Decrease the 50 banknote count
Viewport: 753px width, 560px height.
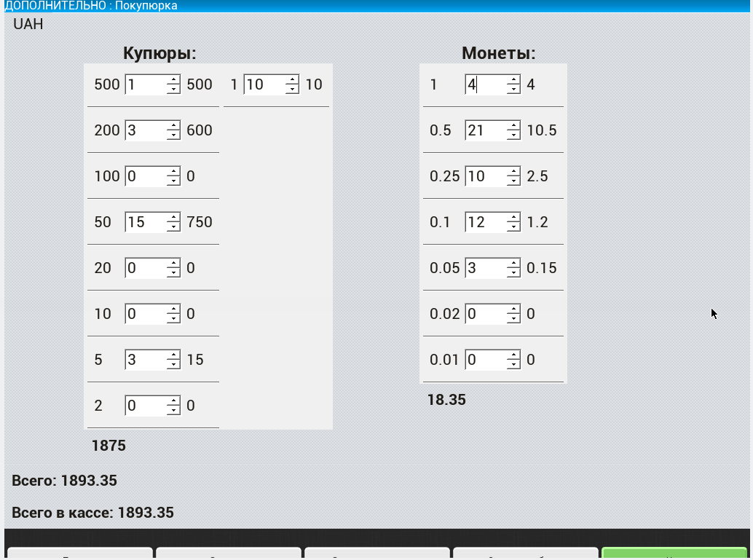pos(173,227)
